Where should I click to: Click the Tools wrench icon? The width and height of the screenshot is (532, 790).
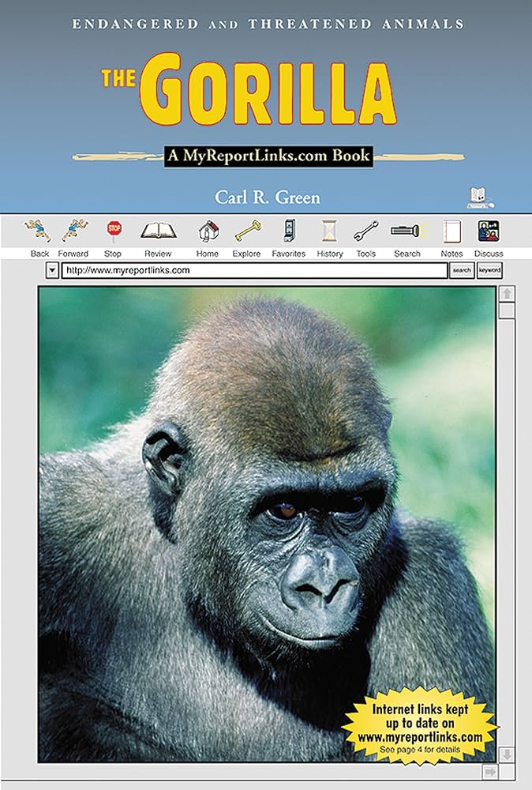[x=366, y=231]
